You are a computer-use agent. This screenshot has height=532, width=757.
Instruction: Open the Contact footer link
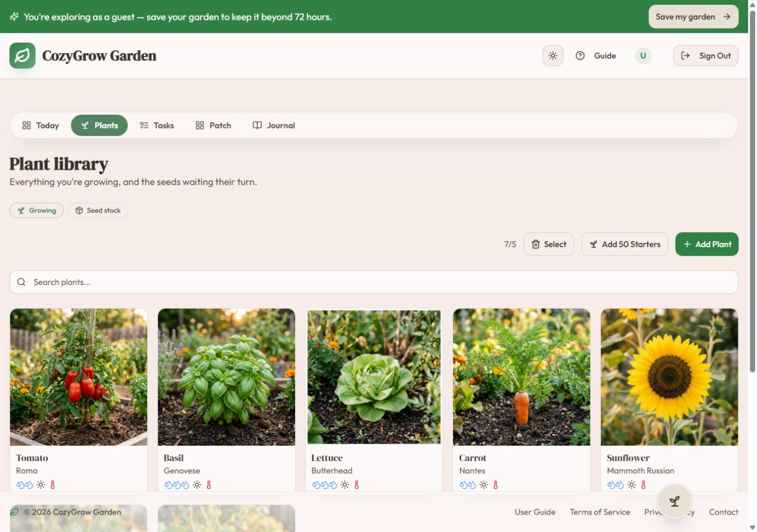click(x=723, y=512)
